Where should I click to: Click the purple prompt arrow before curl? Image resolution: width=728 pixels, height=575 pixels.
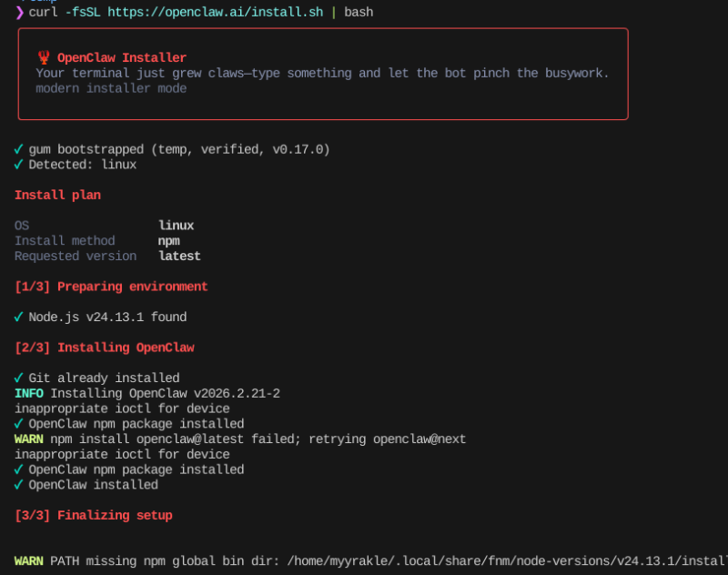(x=20, y=12)
